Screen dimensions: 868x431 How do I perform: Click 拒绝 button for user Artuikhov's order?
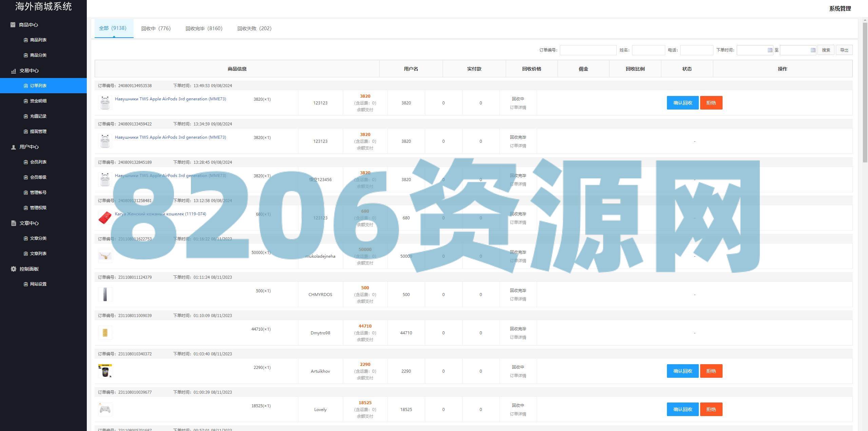[x=711, y=371]
